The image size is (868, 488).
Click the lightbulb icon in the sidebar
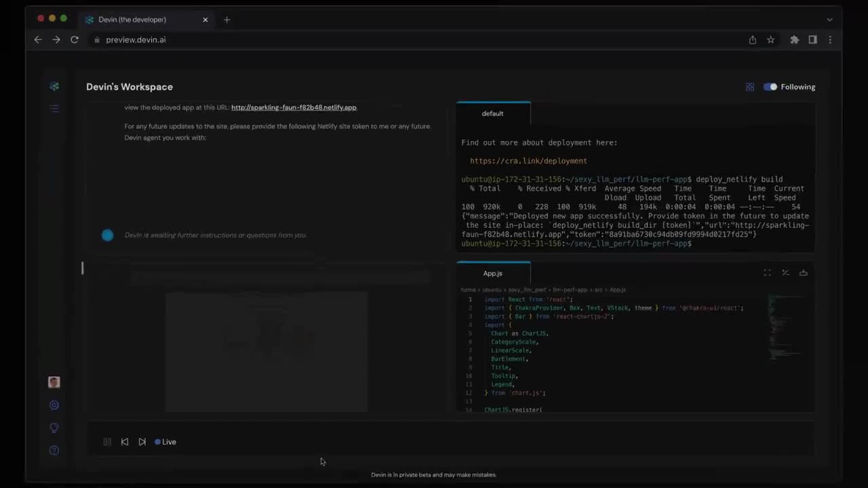(54, 428)
